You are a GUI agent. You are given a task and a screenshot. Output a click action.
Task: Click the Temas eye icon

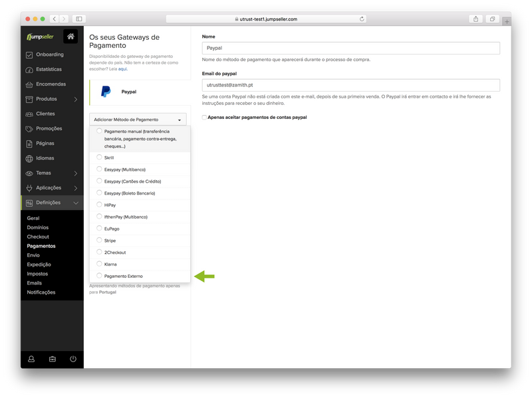[x=29, y=173]
